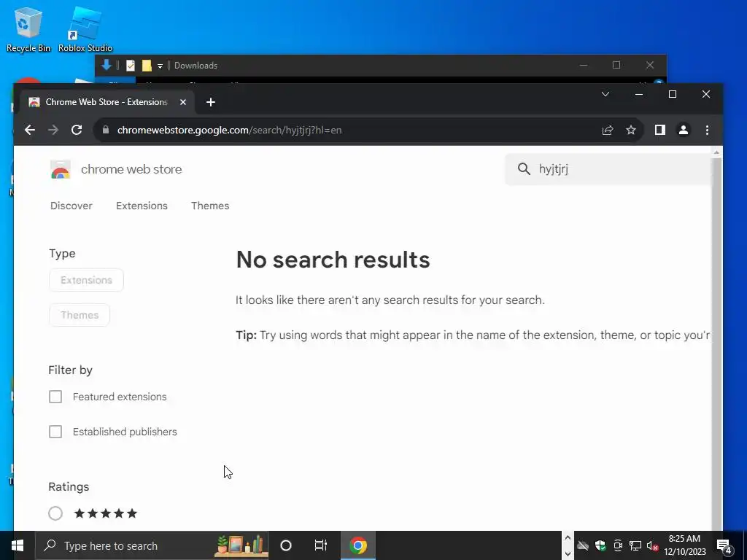Open Windows Security tray icon
747x560 pixels.
[x=600, y=545]
